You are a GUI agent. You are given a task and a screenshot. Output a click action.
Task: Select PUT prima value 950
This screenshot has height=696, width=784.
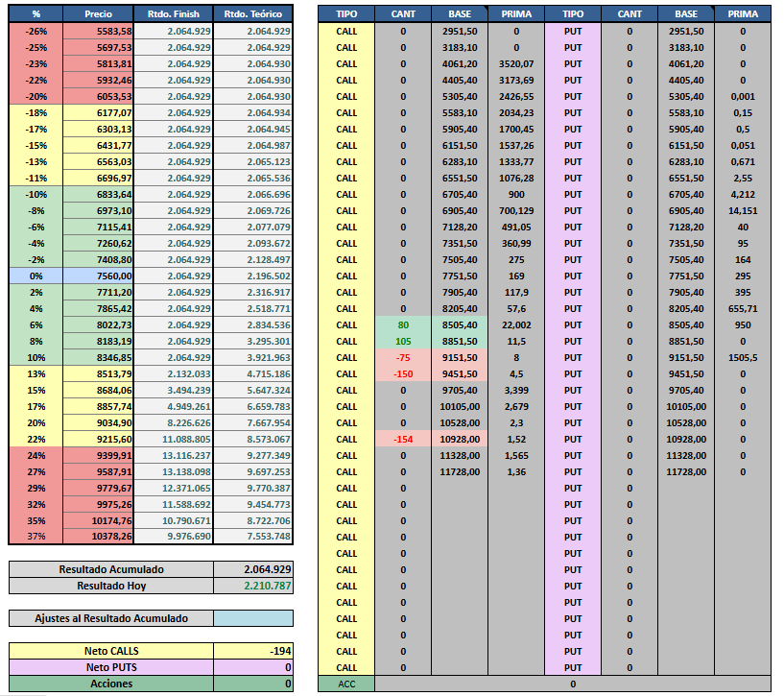(743, 325)
